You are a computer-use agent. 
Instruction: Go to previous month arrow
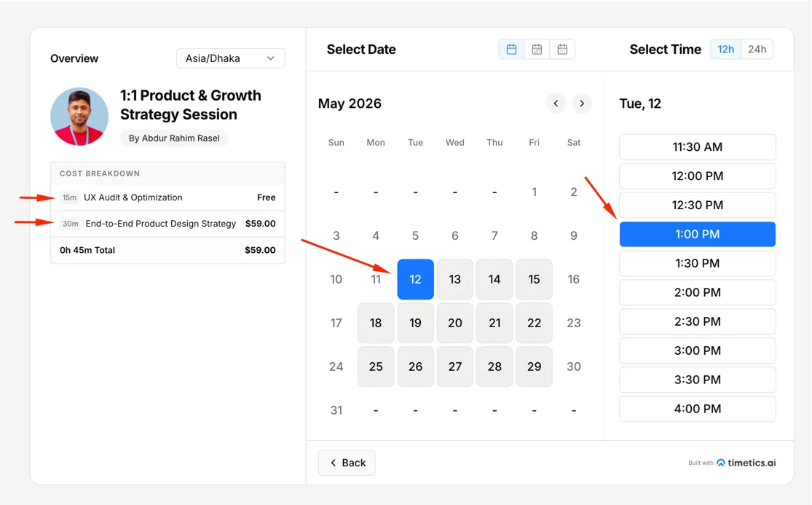[x=556, y=103]
